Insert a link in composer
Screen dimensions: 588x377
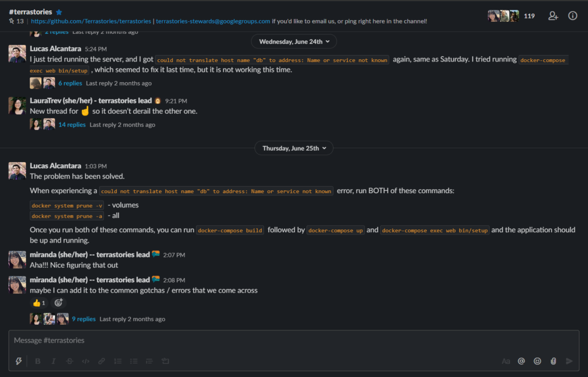click(x=102, y=361)
